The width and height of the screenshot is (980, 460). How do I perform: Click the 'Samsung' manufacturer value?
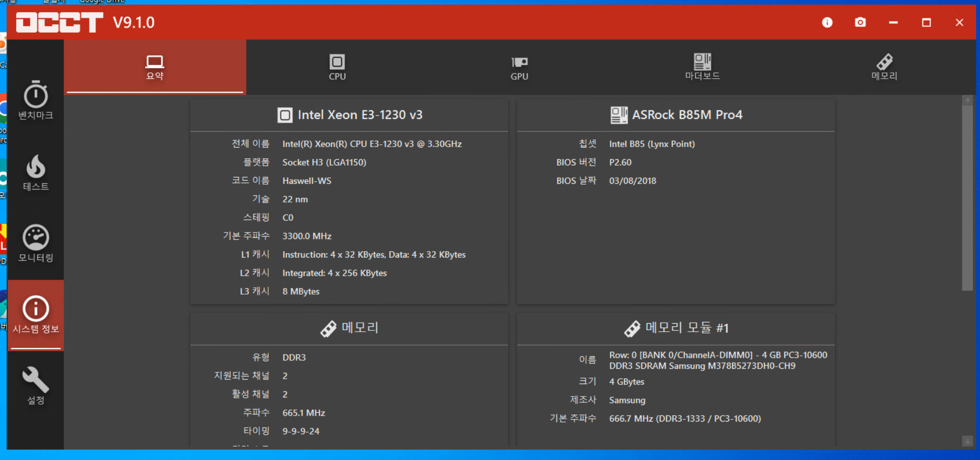tap(627, 400)
